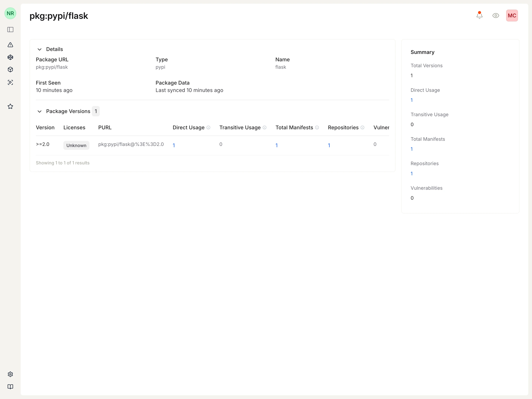Open the alerts warning triangle icon
The height and width of the screenshot is (399, 532).
click(10, 45)
